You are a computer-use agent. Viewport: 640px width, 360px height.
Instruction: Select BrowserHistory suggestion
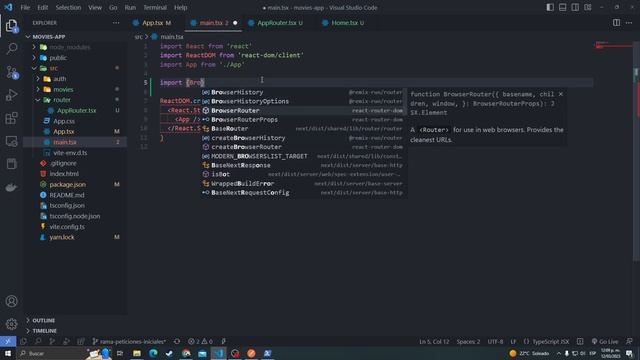point(302,92)
